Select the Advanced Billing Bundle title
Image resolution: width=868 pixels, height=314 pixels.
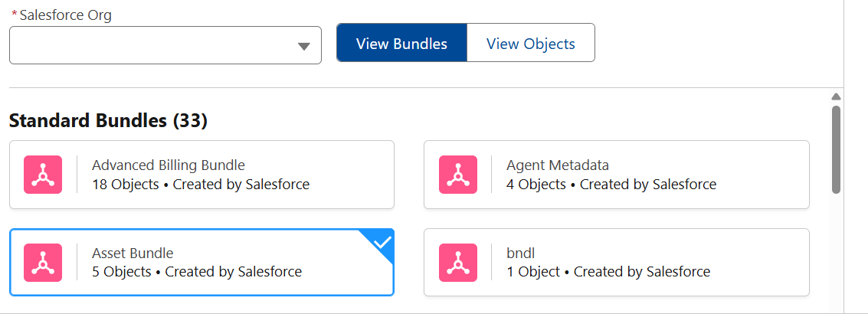tap(169, 165)
